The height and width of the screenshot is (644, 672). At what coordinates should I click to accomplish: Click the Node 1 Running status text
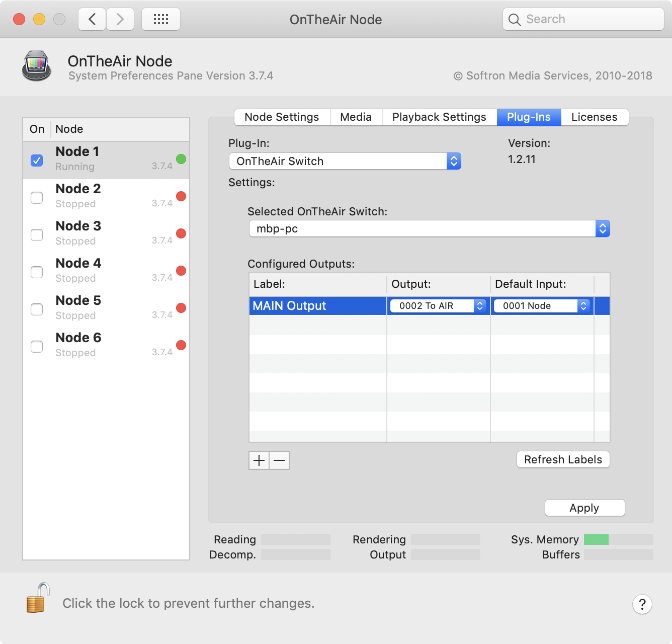75,167
